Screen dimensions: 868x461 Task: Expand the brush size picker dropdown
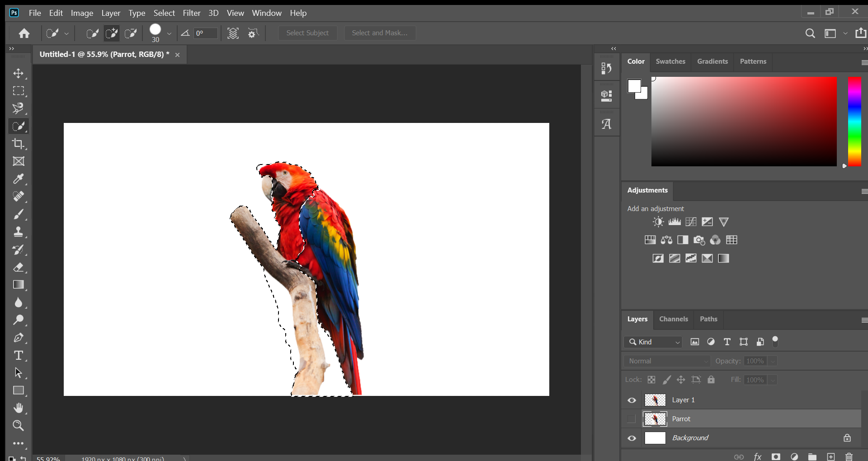(x=169, y=33)
